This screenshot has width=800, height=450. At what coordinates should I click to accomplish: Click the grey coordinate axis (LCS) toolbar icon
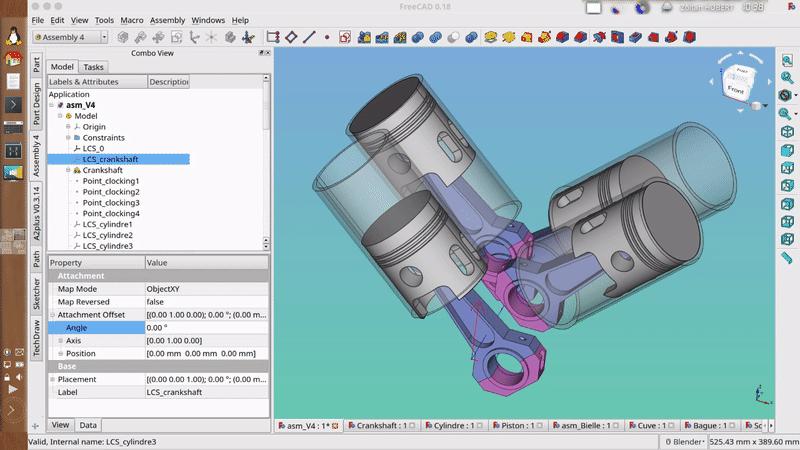coord(194,37)
